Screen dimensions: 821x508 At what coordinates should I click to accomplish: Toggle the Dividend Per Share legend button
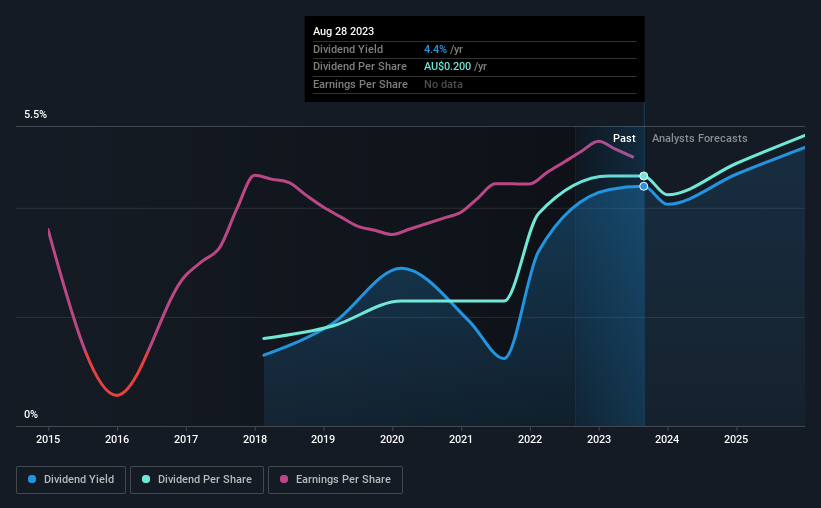tap(197, 480)
